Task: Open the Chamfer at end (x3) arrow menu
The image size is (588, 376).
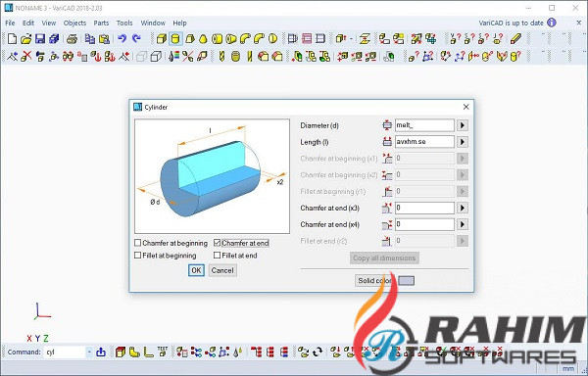Action: coord(463,208)
